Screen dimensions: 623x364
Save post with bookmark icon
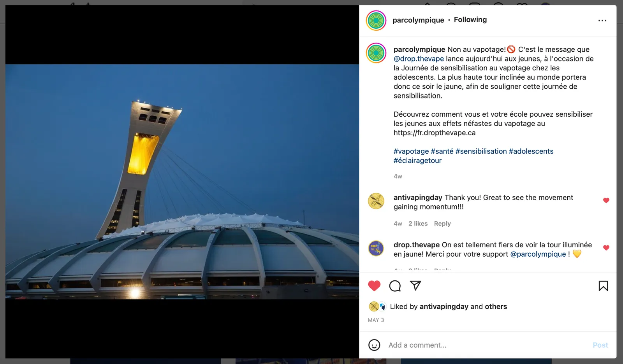(x=603, y=286)
